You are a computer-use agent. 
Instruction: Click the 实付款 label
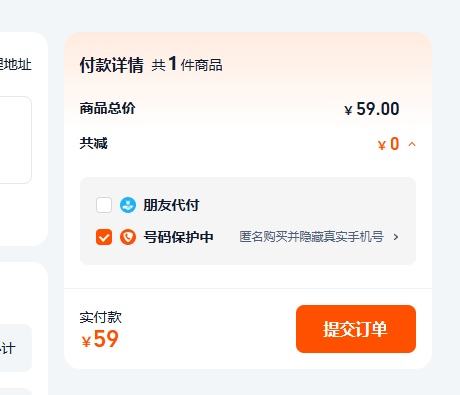coord(100,317)
